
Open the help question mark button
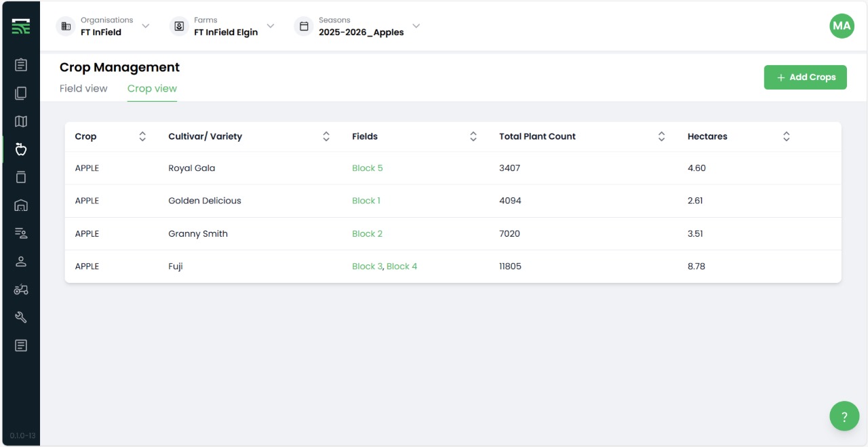[x=844, y=416]
